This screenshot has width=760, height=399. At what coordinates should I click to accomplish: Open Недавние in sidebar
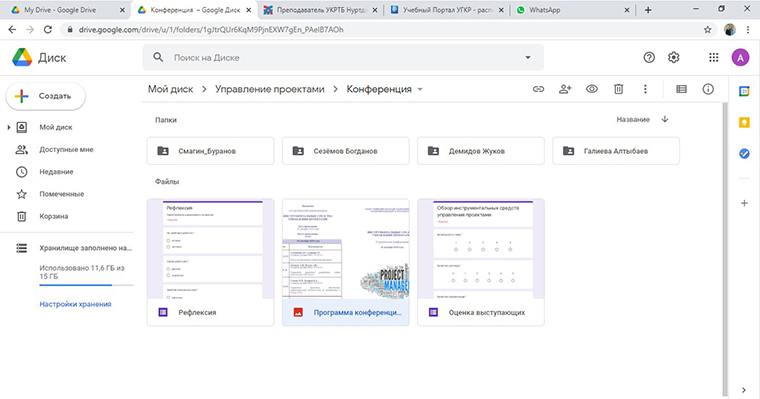click(x=56, y=172)
